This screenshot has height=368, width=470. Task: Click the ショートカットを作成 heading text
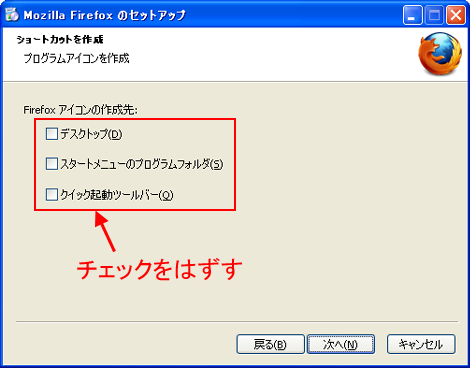click(x=60, y=40)
